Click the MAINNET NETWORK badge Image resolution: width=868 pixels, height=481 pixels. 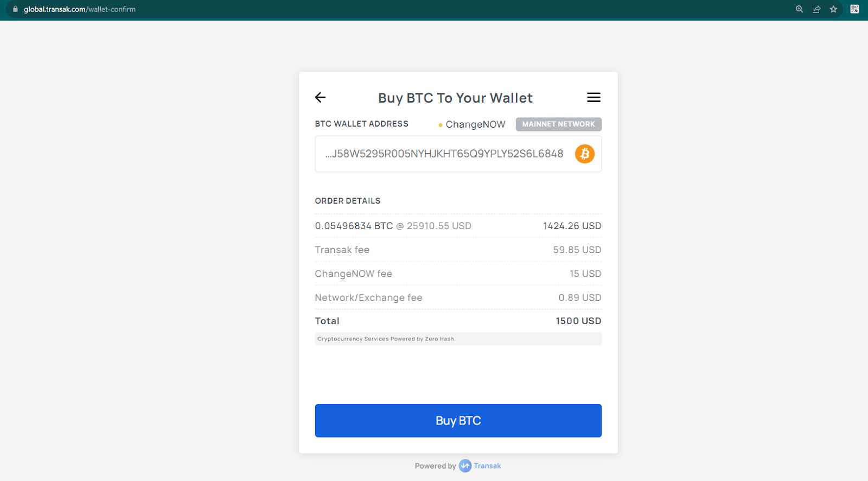(x=558, y=124)
